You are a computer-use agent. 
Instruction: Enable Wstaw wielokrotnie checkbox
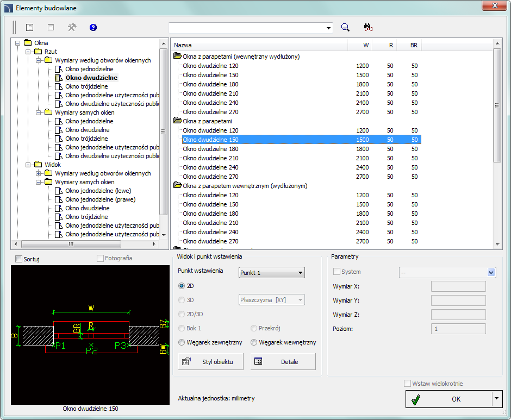tap(407, 384)
